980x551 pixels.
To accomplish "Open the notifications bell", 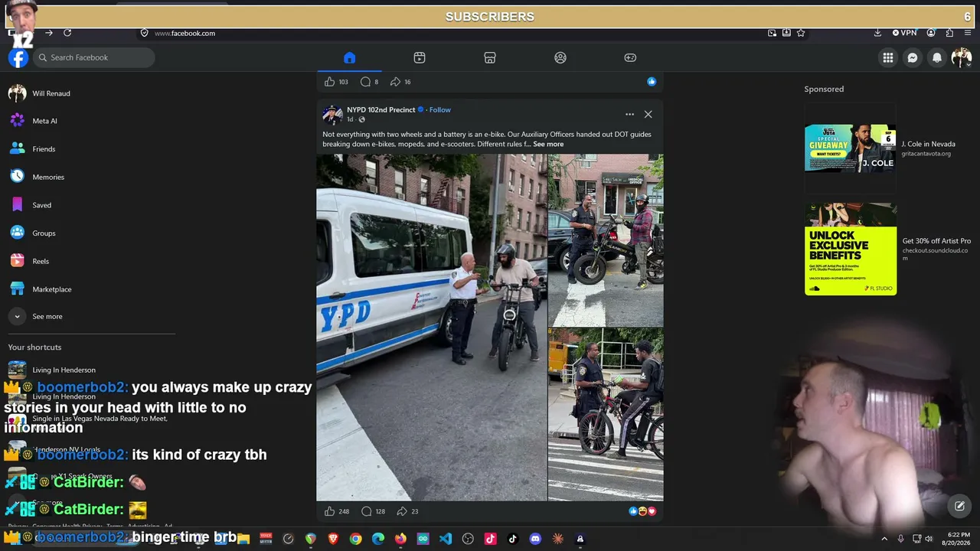I will 937,57.
